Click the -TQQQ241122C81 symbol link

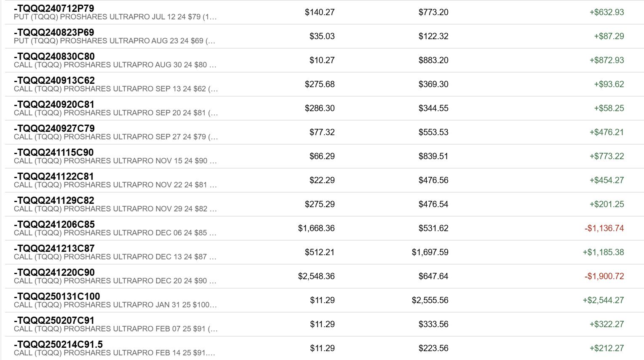(54, 176)
